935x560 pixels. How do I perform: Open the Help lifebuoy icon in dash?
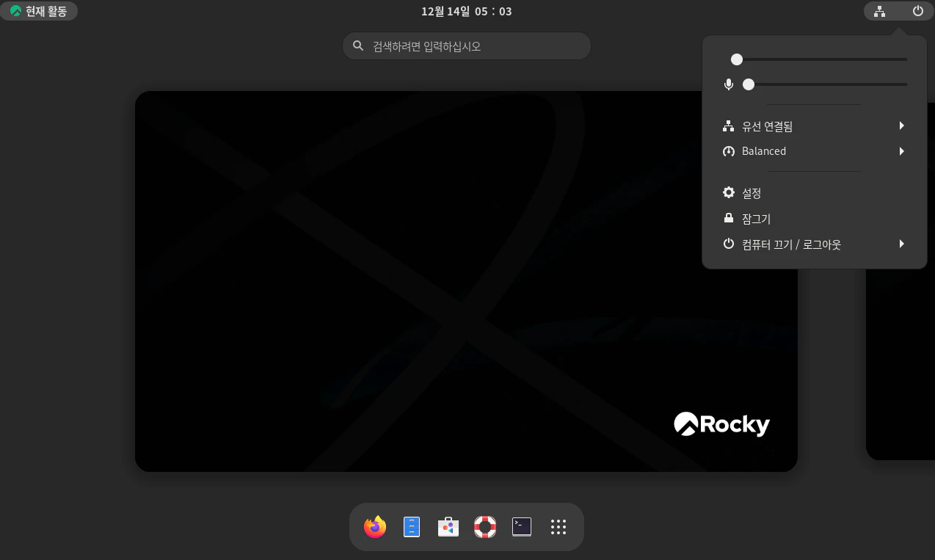pyautogui.click(x=485, y=527)
